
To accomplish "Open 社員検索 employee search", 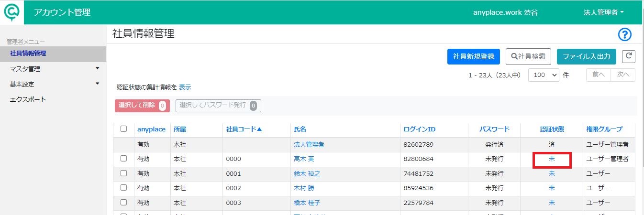I will (529, 56).
